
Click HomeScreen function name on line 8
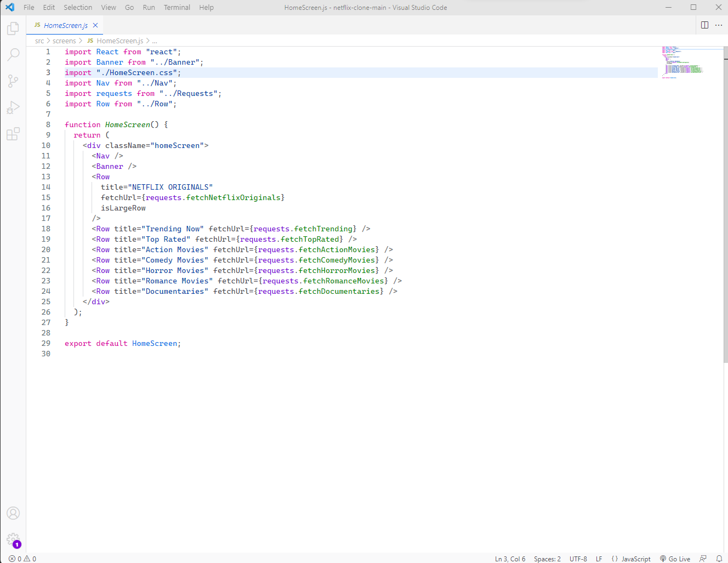[128, 124]
